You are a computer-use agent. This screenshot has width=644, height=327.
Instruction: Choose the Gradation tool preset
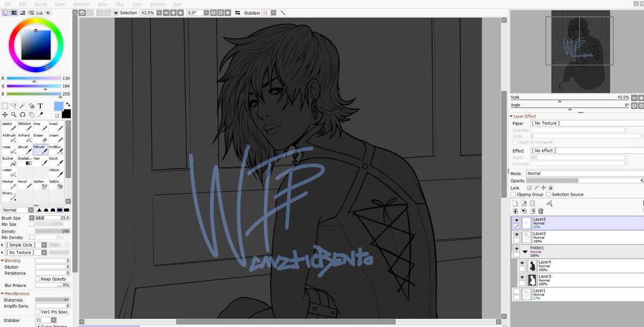25,161
